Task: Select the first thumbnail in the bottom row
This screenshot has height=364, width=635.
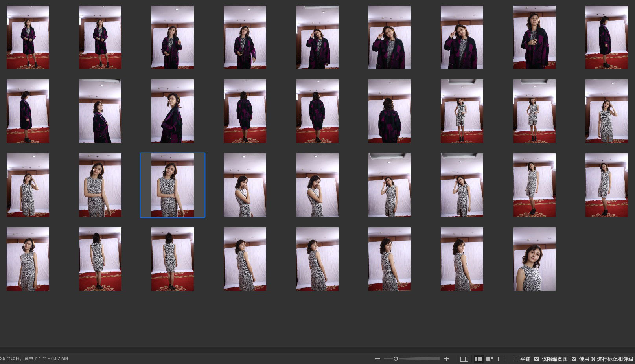Action: (28, 259)
